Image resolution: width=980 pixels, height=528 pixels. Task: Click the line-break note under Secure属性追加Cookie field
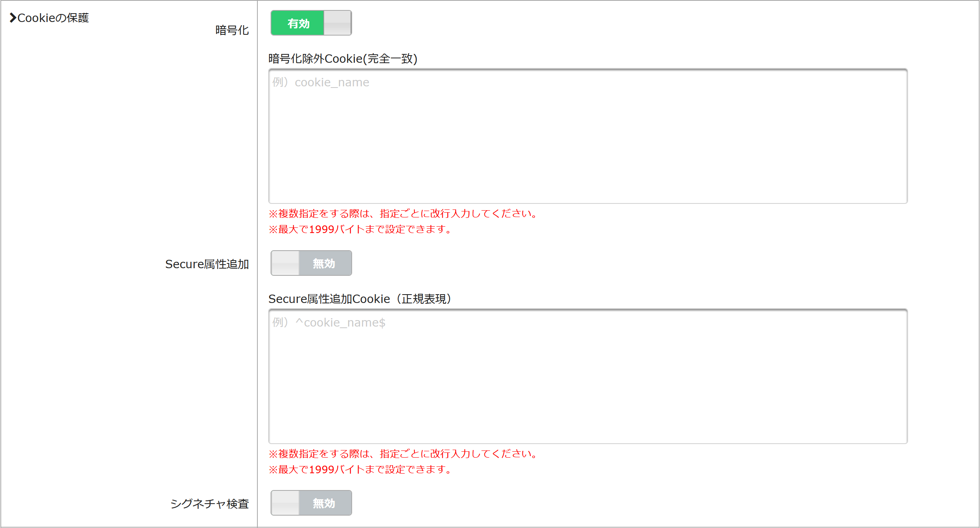(x=403, y=454)
